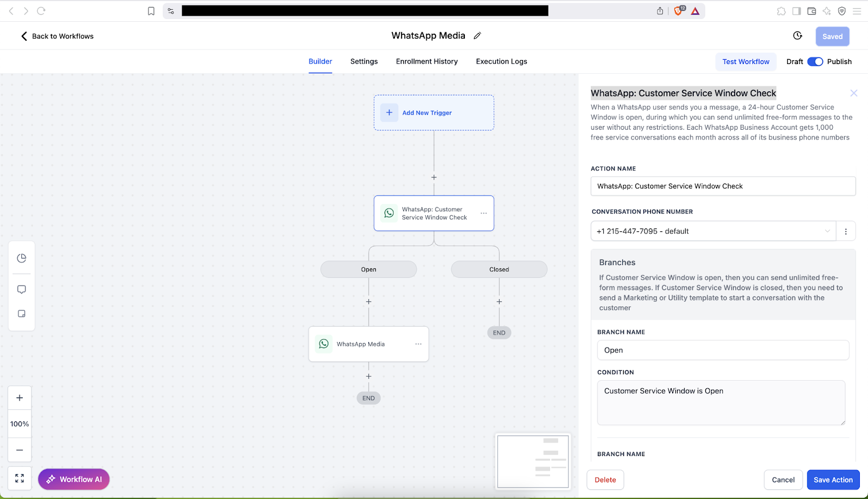
Task: Edit workflow name with pencil icon
Action: click(477, 36)
